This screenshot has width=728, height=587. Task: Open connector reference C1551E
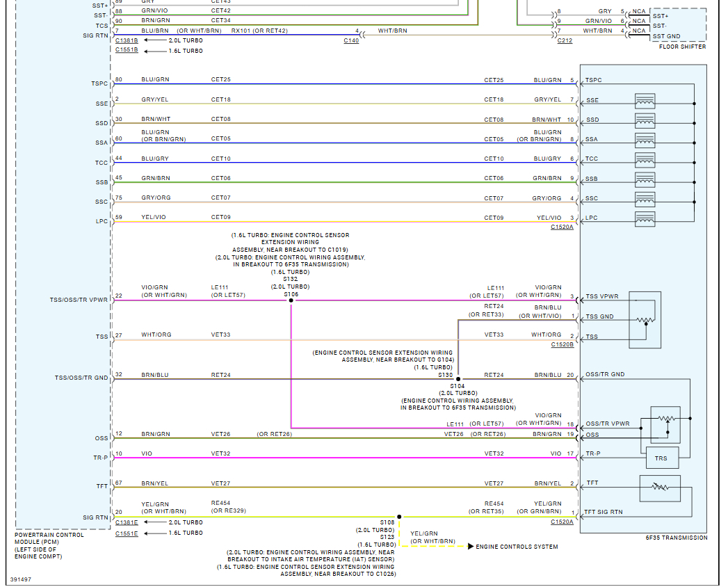pos(127,533)
